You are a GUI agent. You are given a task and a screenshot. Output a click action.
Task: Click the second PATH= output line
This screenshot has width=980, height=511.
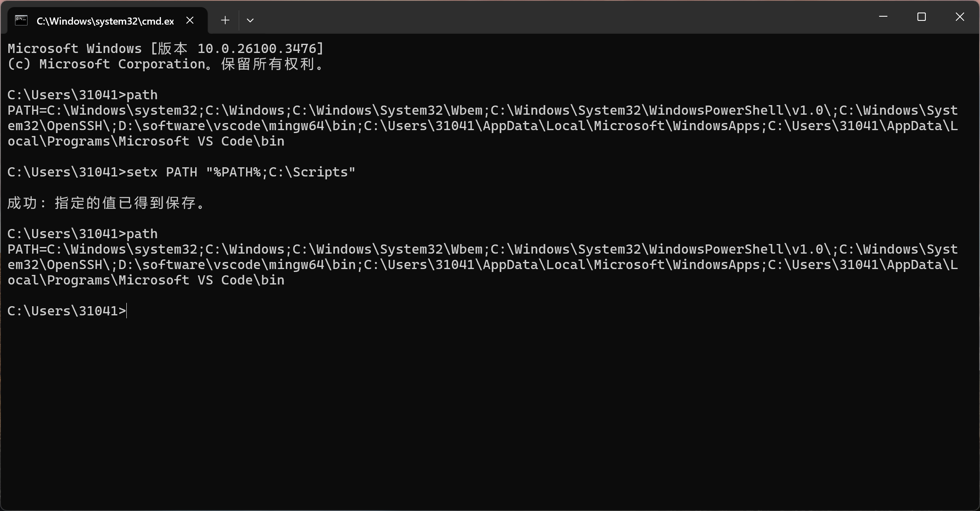coord(482,249)
